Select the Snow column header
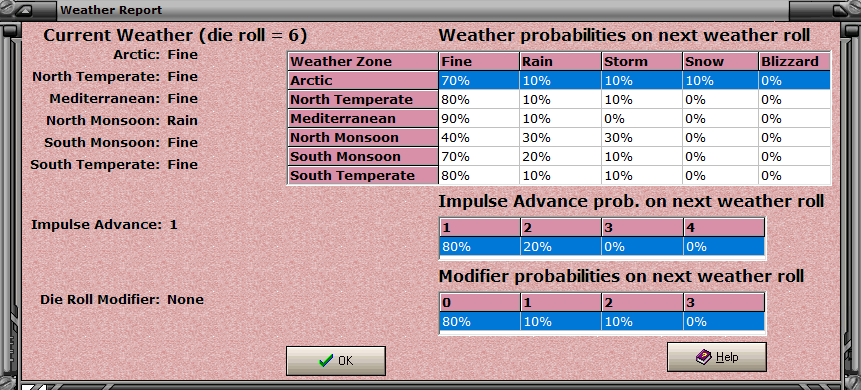The width and height of the screenshot is (861, 390). pyautogui.click(x=720, y=62)
